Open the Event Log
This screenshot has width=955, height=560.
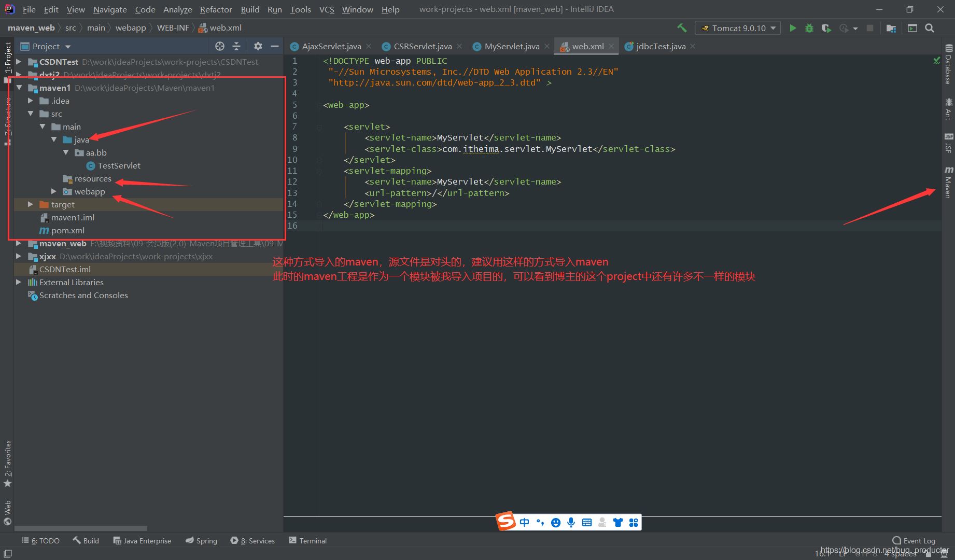(914, 541)
